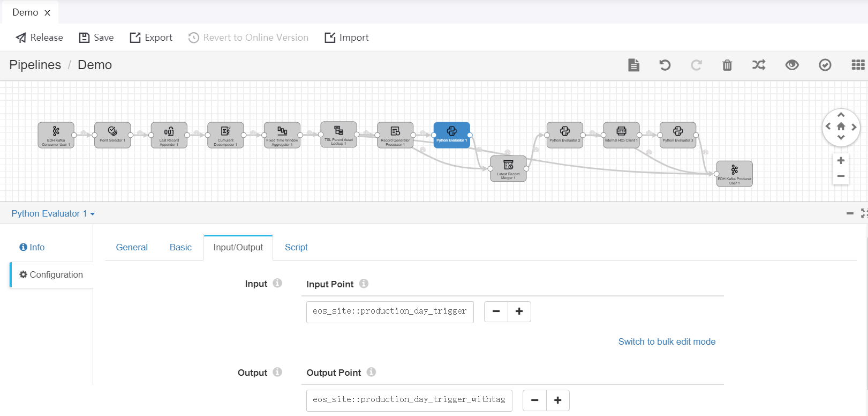Image resolution: width=868 pixels, height=416 pixels.
Task: Click the production_day_trigger_withtag output field
Action: tap(409, 400)
